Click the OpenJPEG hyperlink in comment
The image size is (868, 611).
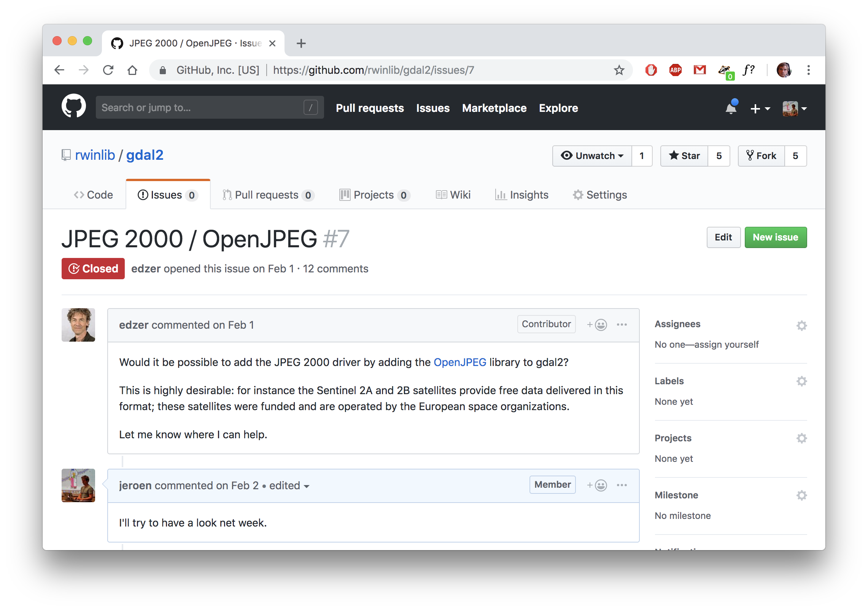tap(459, 362)
